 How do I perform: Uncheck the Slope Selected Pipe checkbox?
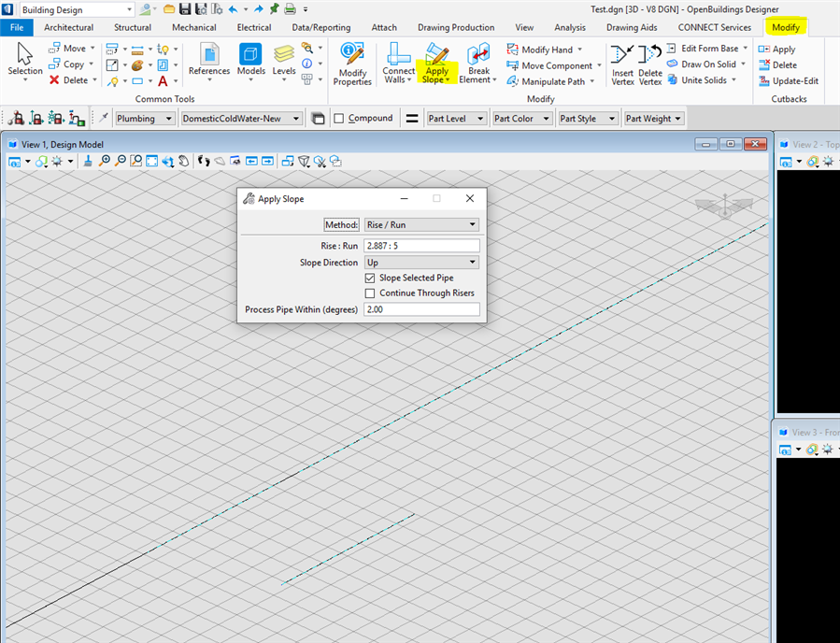[x=371, y=279]
